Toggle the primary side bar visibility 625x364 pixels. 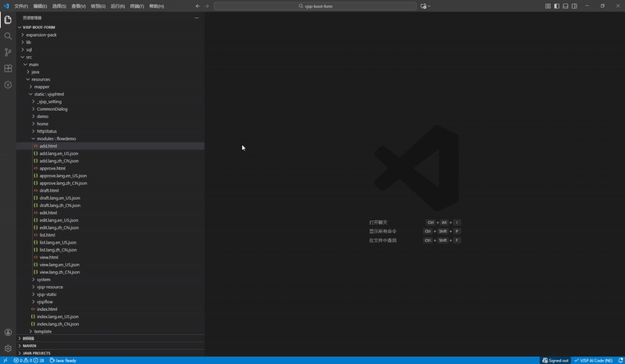556,6
